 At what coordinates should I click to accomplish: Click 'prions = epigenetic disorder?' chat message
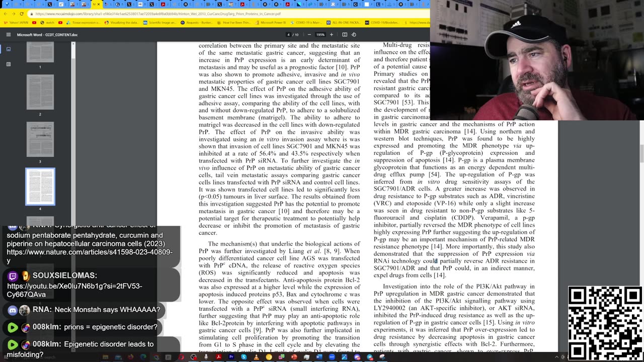tap(110, 327)
